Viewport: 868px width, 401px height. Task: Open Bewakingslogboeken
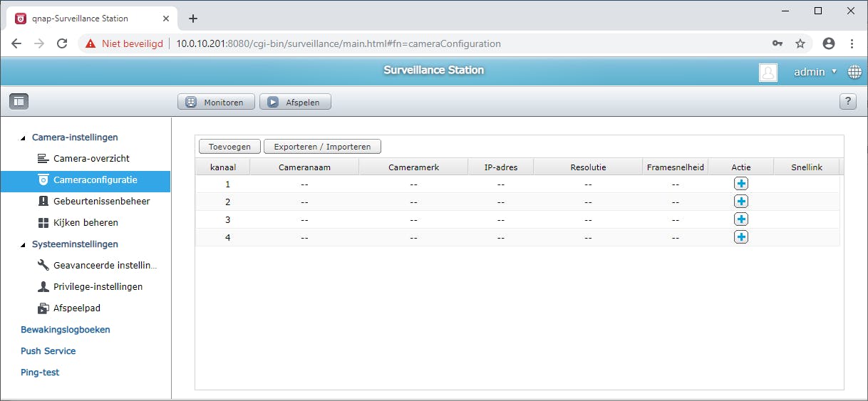tap(66, 330)
